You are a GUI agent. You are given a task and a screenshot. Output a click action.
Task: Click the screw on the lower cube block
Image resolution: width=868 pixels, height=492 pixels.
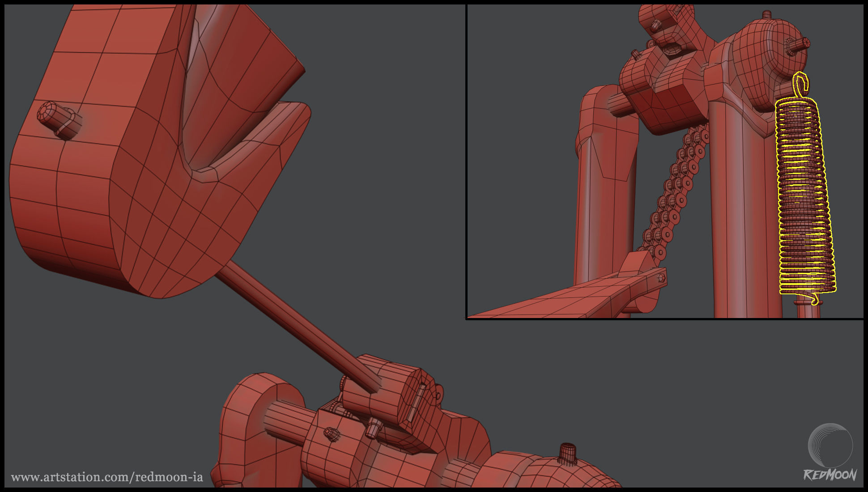[x=331, y=433]
